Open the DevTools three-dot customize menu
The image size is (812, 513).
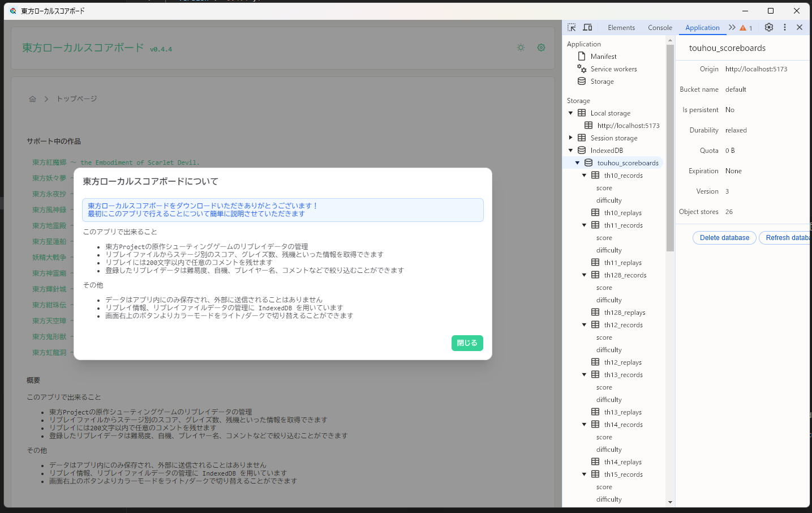785,27
